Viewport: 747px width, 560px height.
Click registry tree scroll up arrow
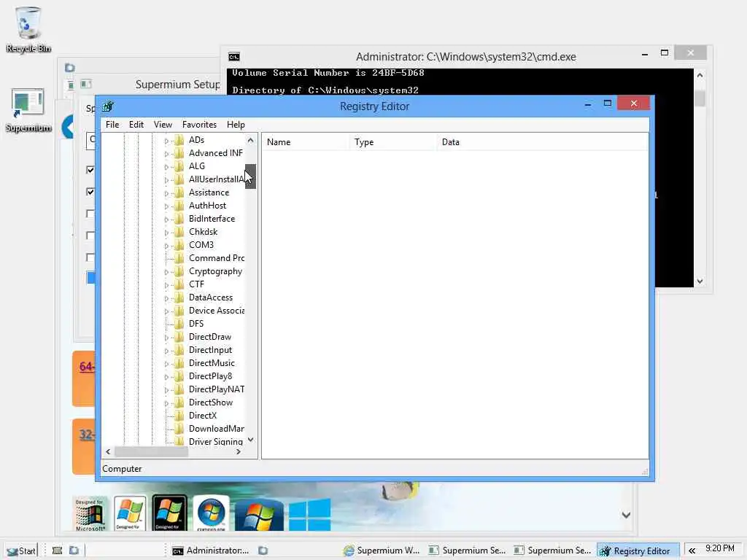point(251,140)
